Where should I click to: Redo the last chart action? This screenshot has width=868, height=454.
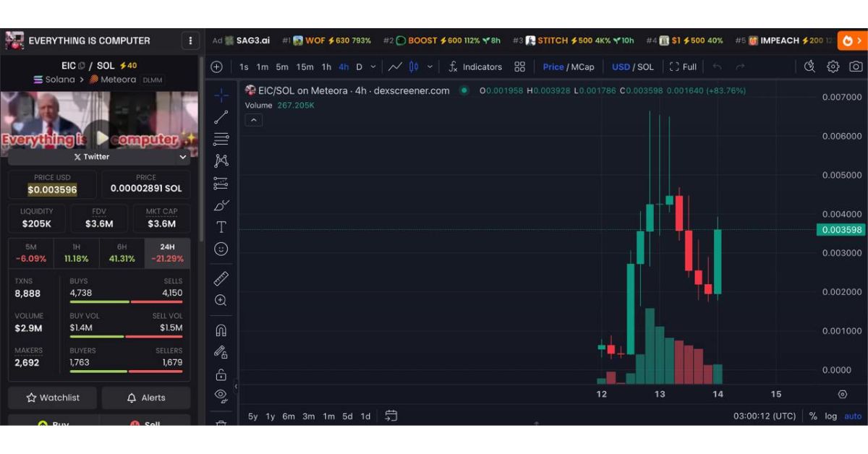coord(740,67)
